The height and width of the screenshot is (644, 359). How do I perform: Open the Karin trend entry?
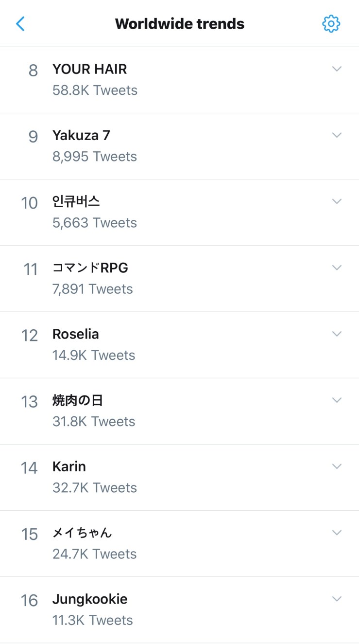pyautogui.click(x=69, y=467)
